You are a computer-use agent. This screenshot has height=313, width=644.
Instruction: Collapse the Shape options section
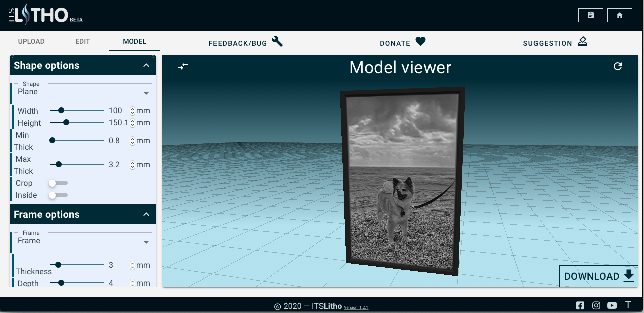click(x=146, y=65)
